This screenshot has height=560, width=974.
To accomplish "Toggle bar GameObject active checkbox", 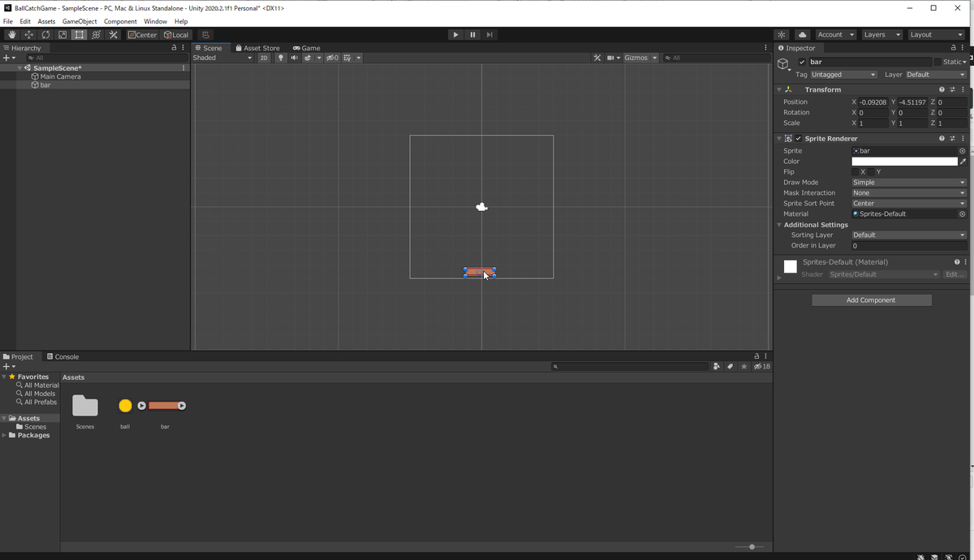I will click(x=802, y=62).
